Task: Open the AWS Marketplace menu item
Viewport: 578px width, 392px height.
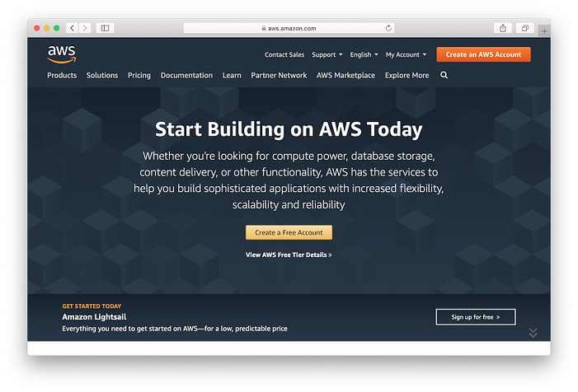Action: coord(345,75)
